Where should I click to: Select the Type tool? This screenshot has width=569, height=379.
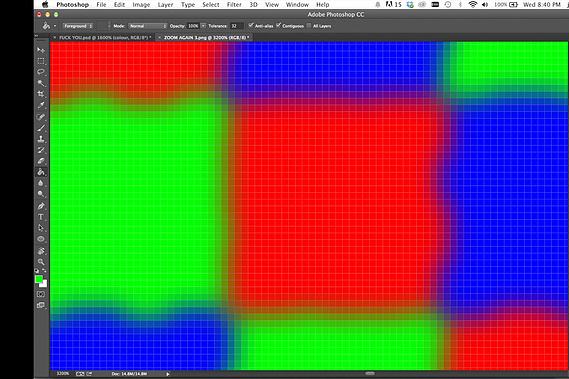tap(41, 217)
